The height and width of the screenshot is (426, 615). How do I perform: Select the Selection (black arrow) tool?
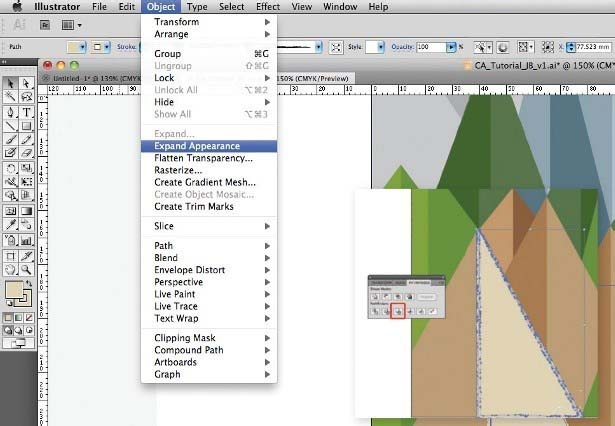click(x=11, y=83)
